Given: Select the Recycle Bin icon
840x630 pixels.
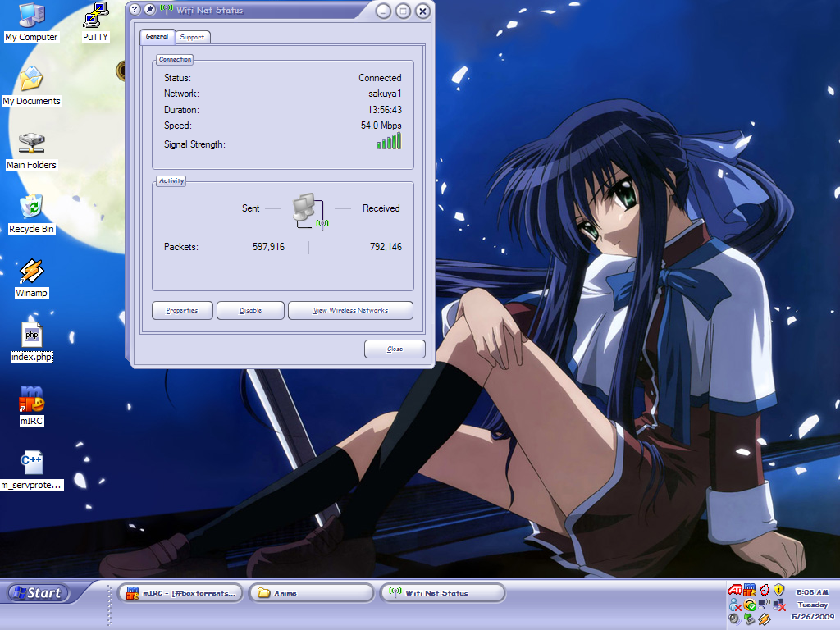Looking at the screenshot, I should (x=31, y=214).
